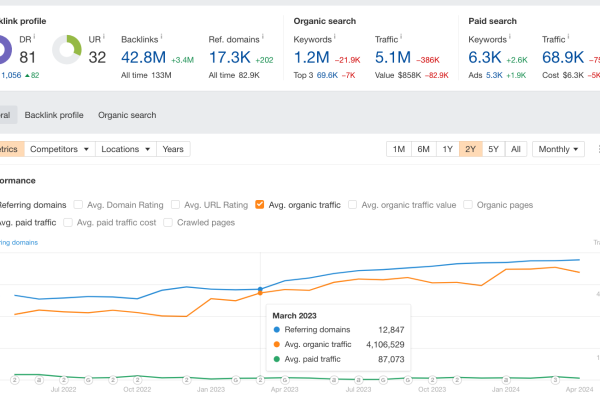Open the 5.1M organic traffic link
The height and width of the screenshot is (400, 600).
[x=393, y=57]
